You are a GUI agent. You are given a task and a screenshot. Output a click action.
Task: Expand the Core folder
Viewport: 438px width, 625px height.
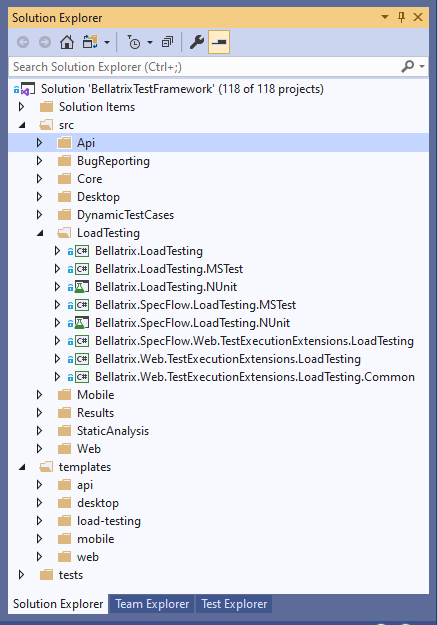point(39,179)
